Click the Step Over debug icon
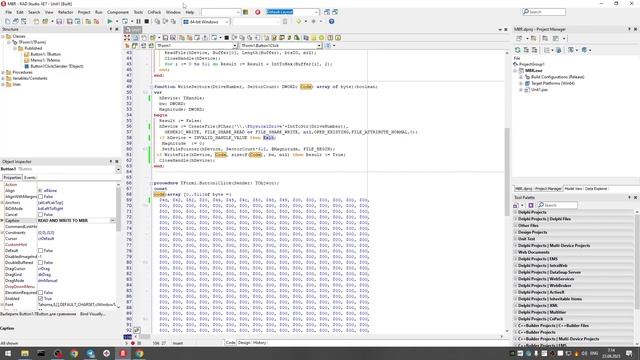 coord(165,21)
